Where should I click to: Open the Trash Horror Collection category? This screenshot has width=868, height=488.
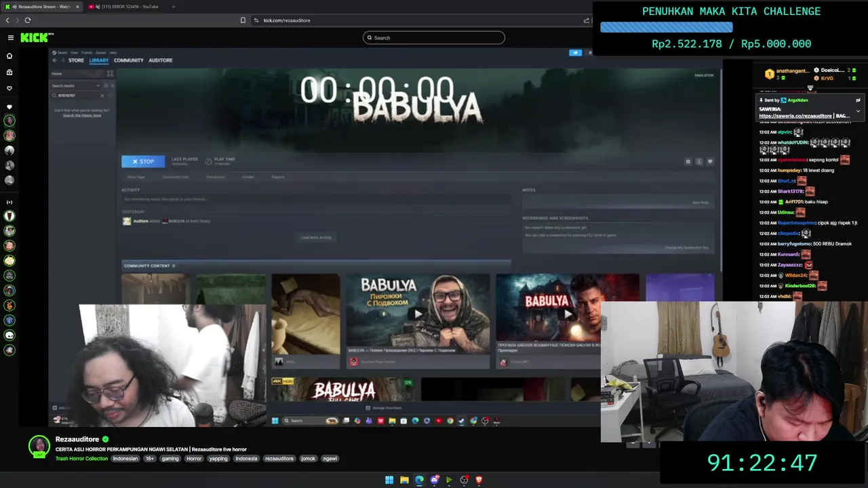coord(81,459)
